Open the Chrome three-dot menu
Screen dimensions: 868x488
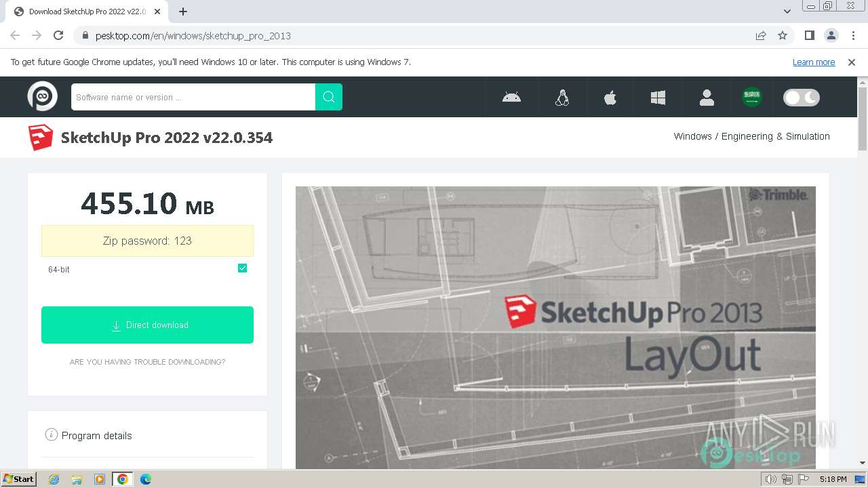(853, 35)
